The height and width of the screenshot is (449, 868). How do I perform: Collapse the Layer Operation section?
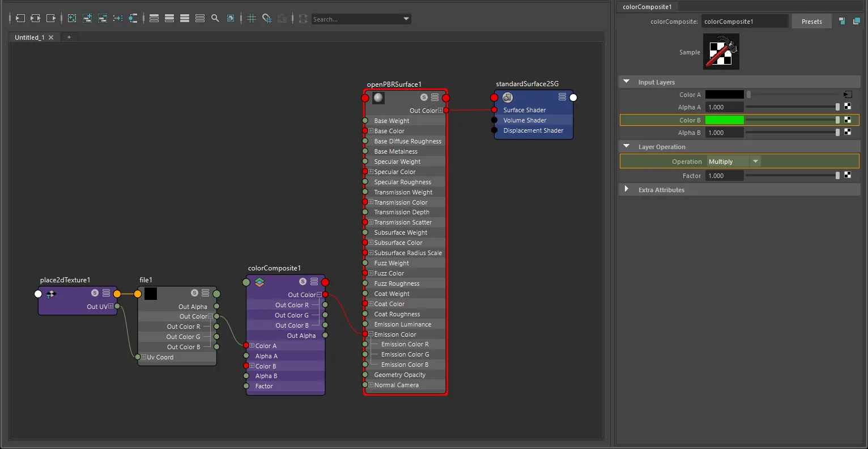627,146
